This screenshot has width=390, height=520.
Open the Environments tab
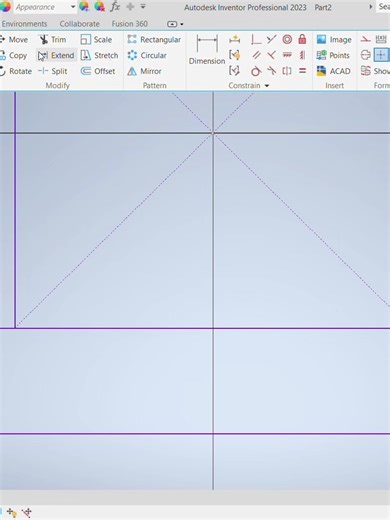point(24,24)
